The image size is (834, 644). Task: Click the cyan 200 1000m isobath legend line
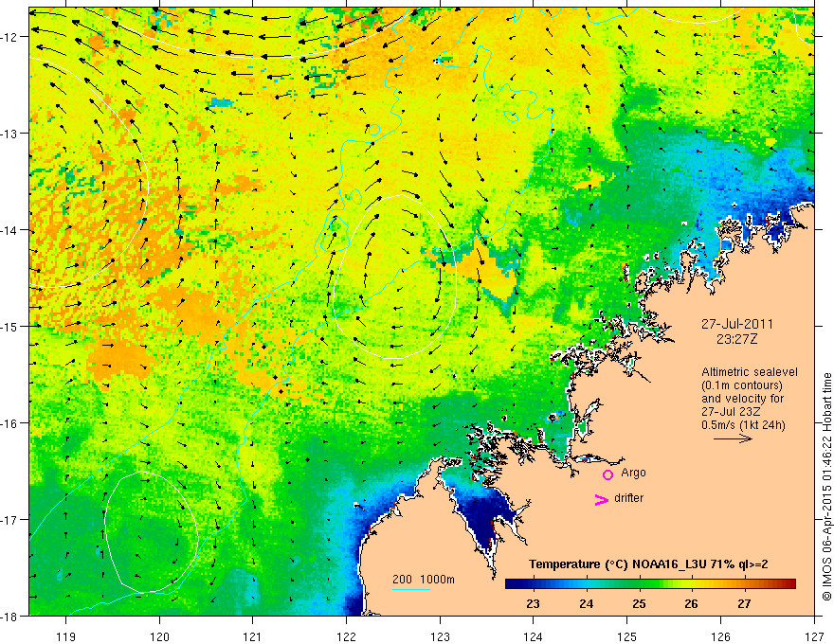411,589
